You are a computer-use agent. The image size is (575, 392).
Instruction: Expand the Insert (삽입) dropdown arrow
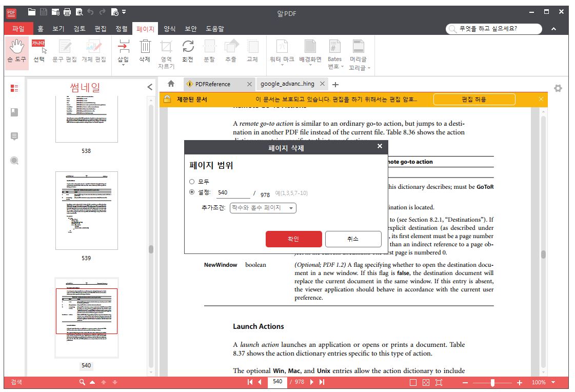123,65
